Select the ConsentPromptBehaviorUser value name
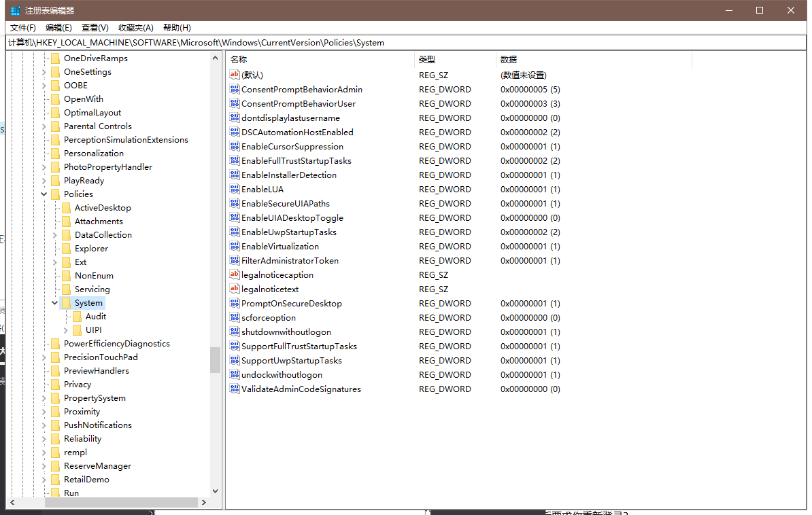 (x=299, y=103)
